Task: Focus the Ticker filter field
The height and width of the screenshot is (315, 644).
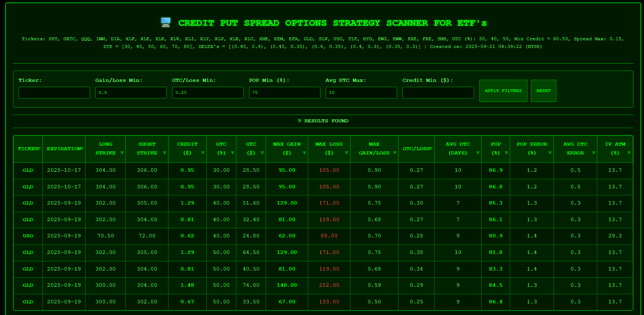Action: click(x=54, y=92)
